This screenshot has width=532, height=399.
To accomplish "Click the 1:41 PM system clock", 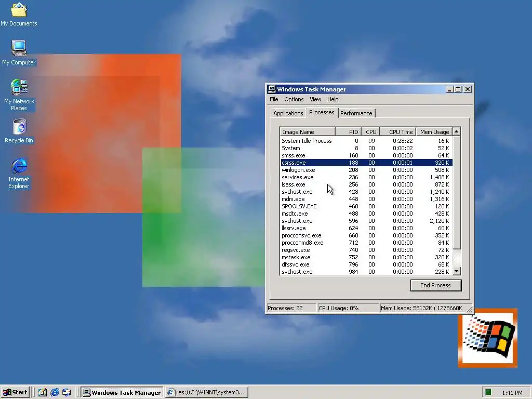I will pyautogui.click(x=512, y=393).
